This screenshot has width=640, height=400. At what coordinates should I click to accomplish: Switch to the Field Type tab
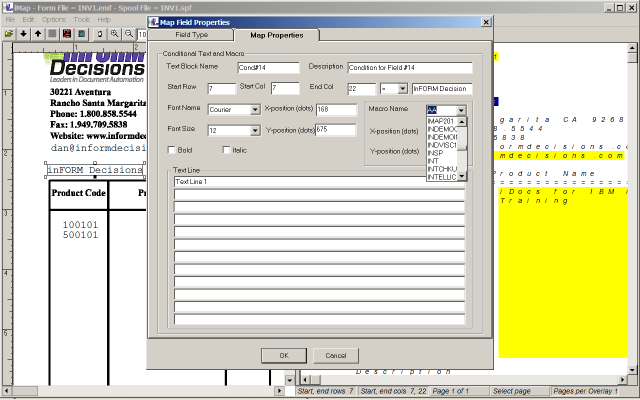[x=191, y=35]
